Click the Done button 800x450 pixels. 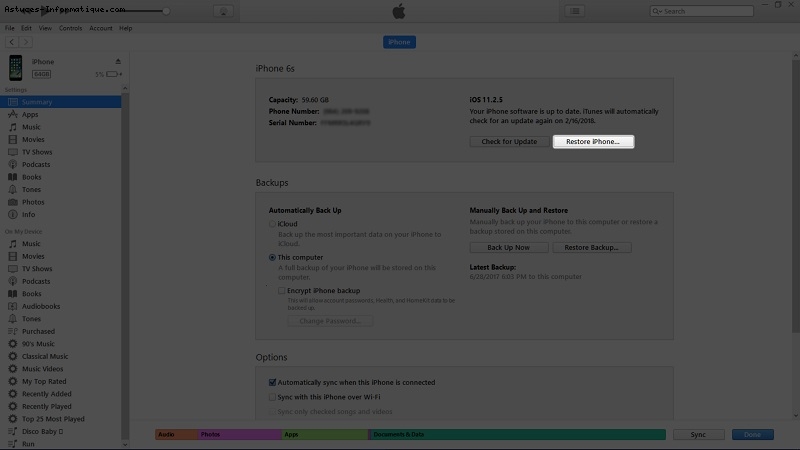click(753, 434)
